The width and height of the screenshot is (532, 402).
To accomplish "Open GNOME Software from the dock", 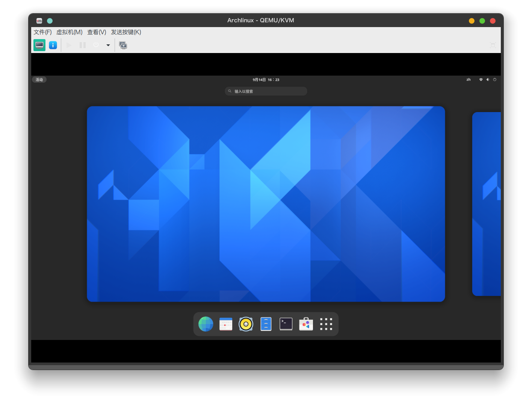I will pos(306,324).
